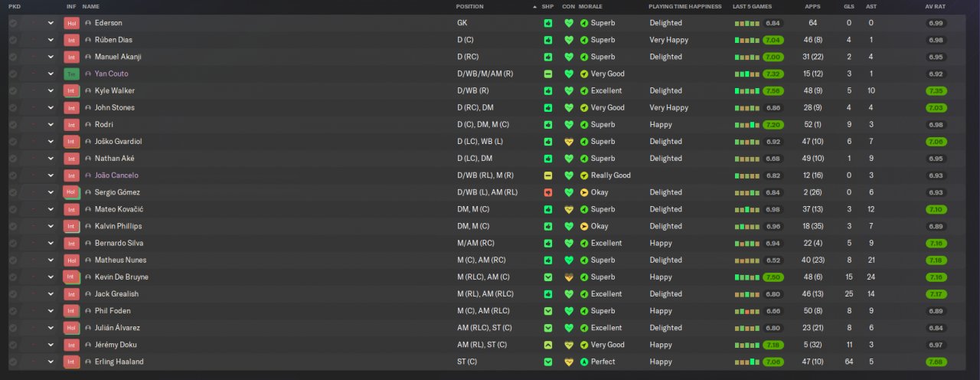This screenshot has height=380, width=980.
Task: Sort by the PLAYING TIME HAPPINESS column header
Action: [x=685, y=6]
